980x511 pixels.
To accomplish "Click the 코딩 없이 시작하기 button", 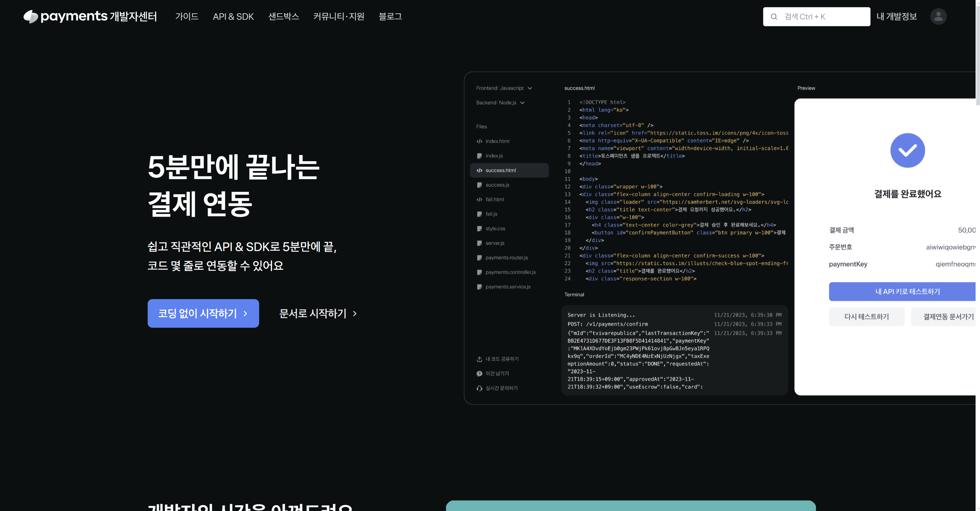I will (203, 313).
